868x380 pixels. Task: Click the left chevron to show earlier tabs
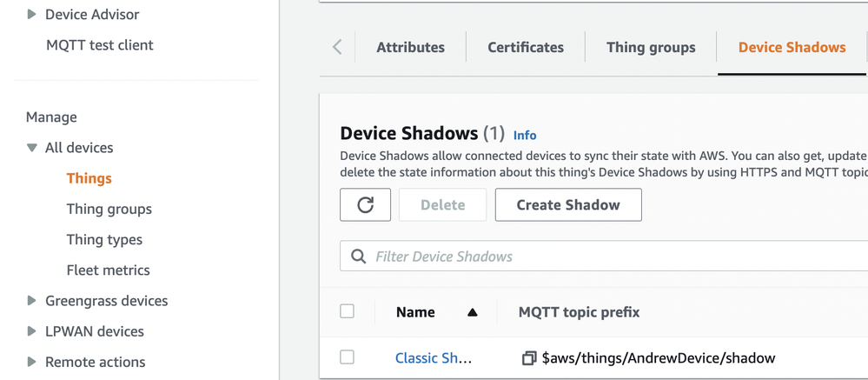pos(337,47)
